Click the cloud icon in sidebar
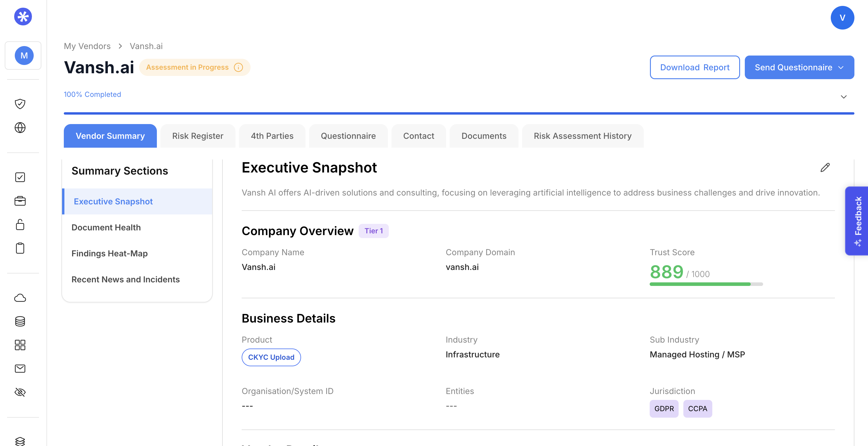The image size is (868, 446). click(20, 298)
